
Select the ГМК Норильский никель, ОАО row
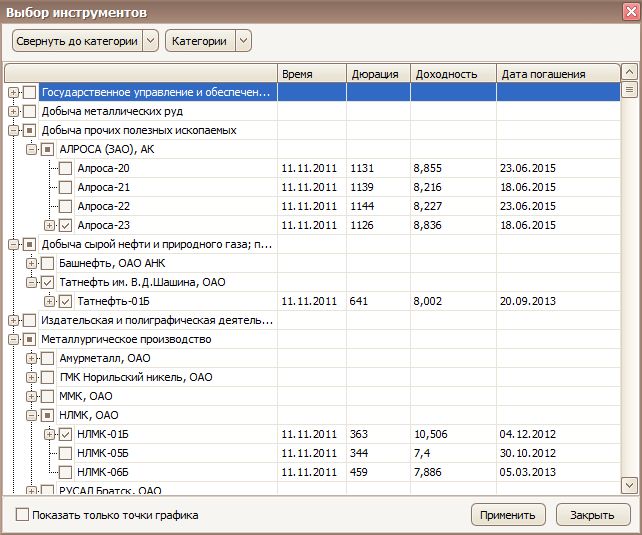pyautogui.click(x=135, y=377)
